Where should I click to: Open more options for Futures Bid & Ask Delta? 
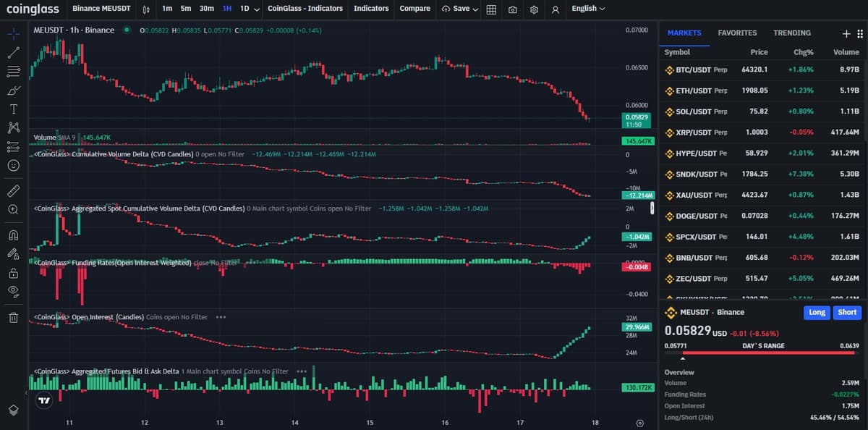pos(302,371)
